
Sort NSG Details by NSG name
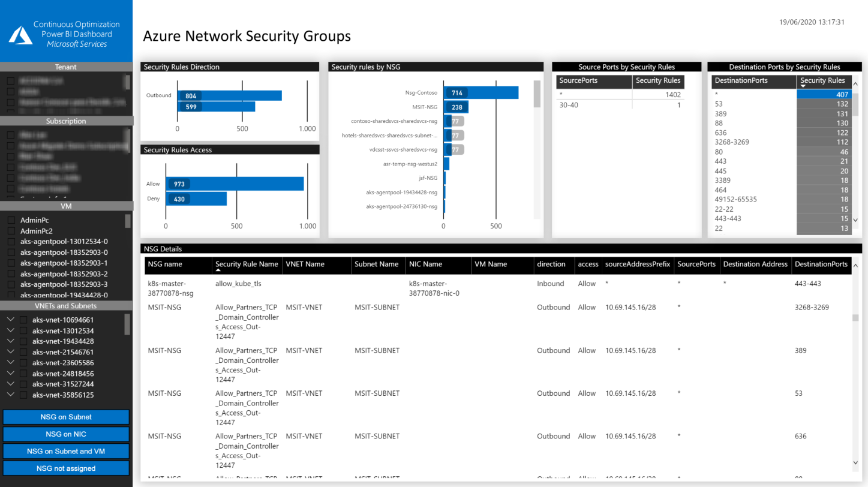pyautogui.click(x=178, y=265)
